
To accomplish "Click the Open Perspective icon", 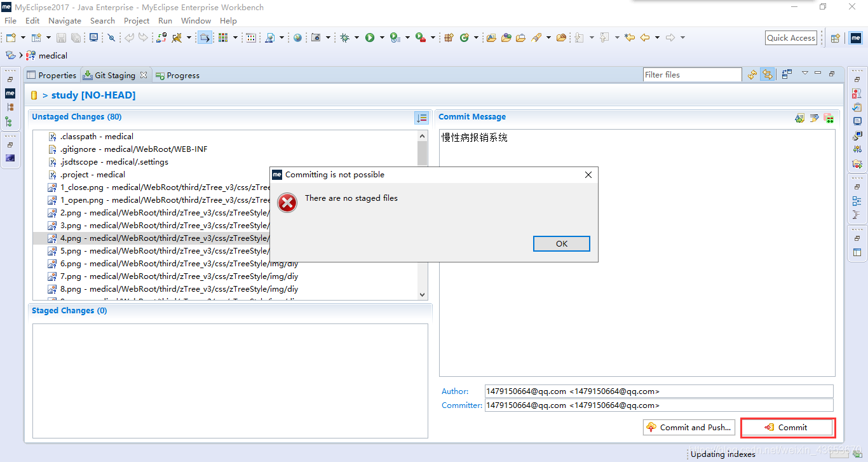I will click(836, 38).
